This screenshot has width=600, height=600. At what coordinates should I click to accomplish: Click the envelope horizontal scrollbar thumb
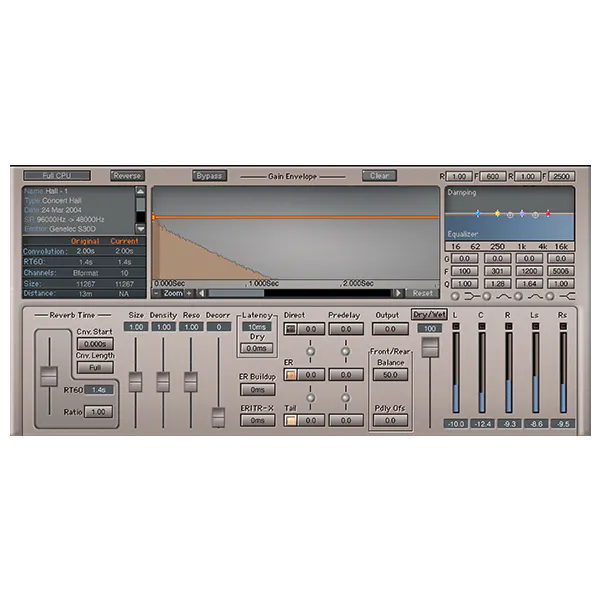(236, 293)
